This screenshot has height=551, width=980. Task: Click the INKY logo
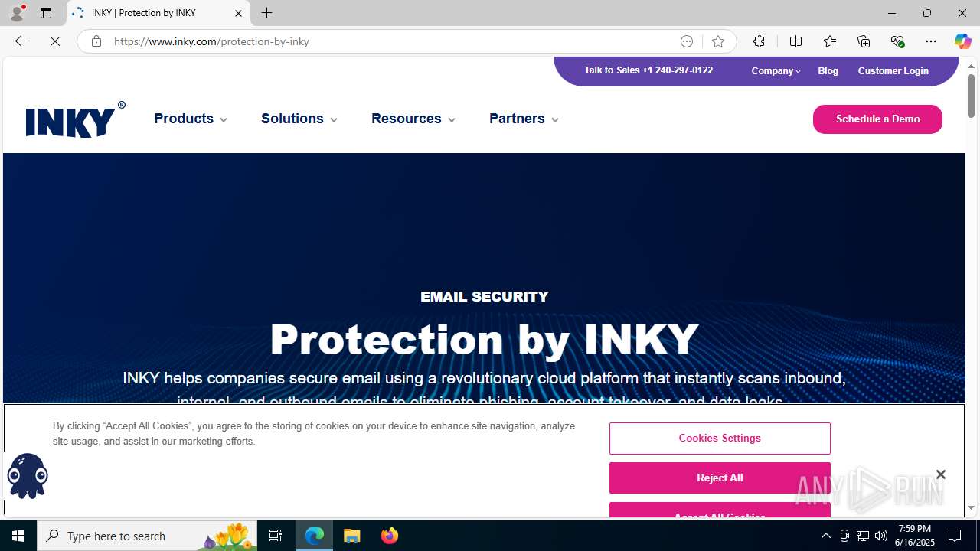tap(75, 119)
